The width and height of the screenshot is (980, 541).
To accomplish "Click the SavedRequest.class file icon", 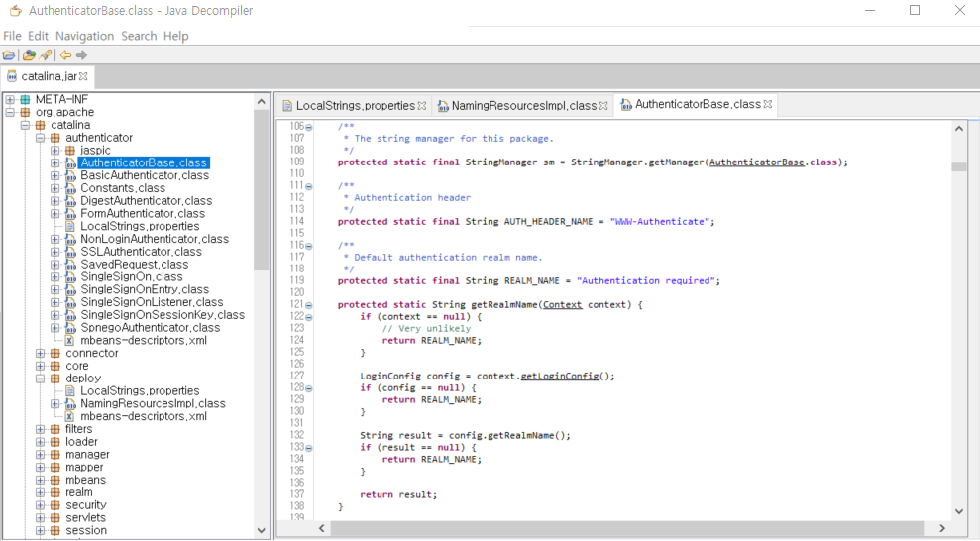I will (70, 265).
